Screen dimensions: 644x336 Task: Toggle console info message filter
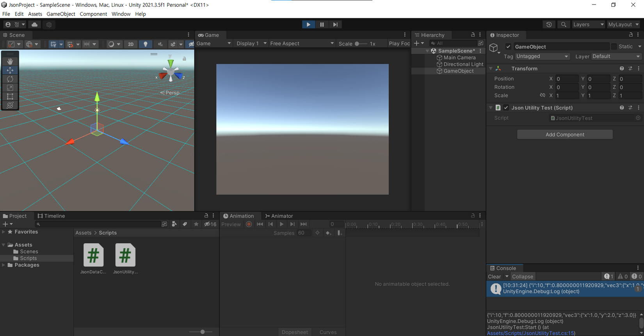pos(609,276)
